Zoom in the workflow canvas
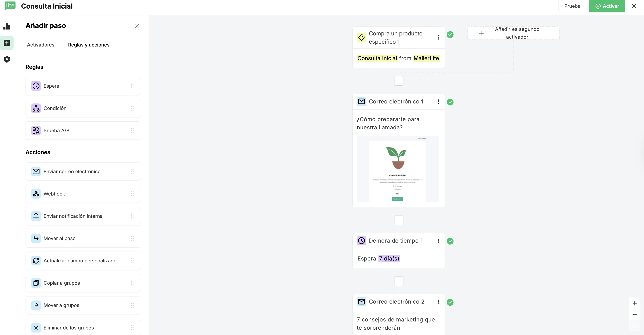 point(634,303)
